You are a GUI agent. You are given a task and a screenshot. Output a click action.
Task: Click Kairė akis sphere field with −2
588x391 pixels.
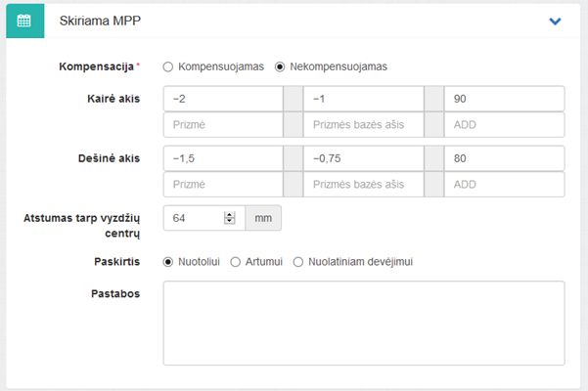coord(222,99)
